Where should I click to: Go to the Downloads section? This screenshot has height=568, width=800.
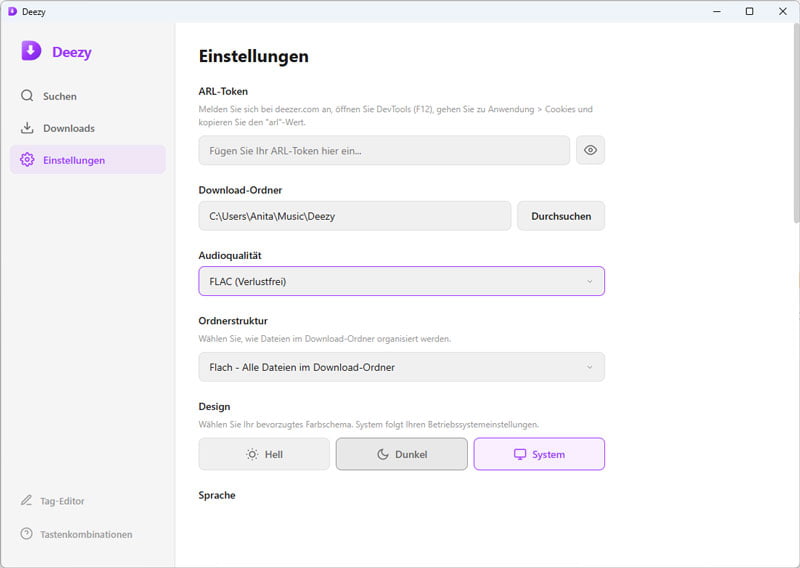(x=88, y=128)
